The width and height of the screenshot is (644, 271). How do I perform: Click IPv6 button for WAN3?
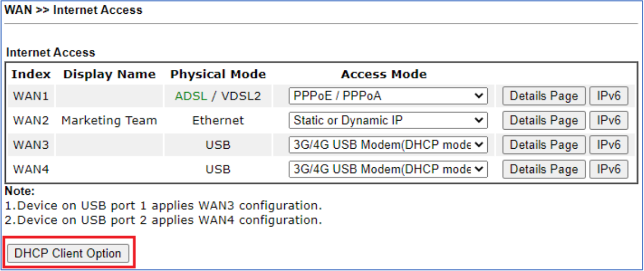click(x=609, y=145)
